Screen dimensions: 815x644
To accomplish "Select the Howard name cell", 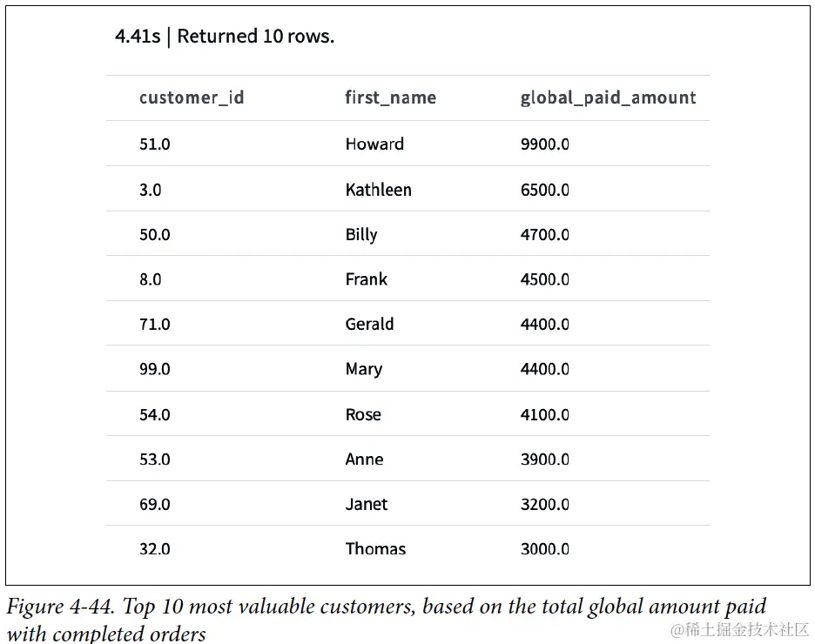I will click(x=374, y=144).
